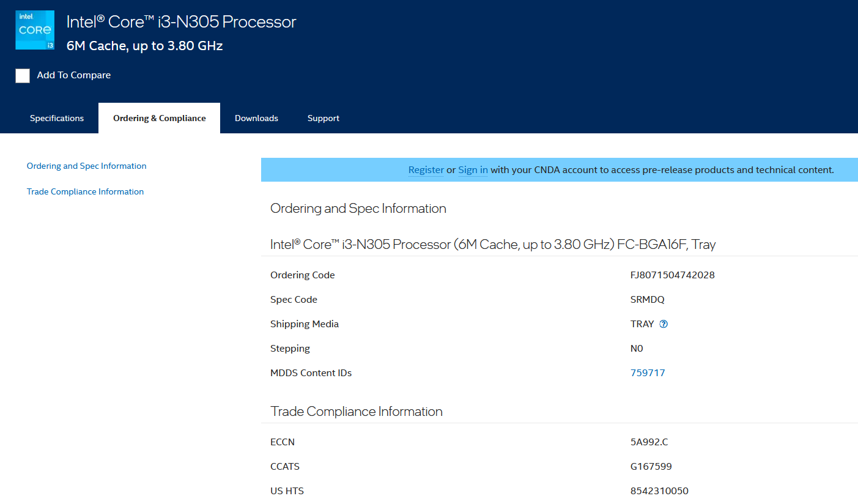The image size is (858, 504).
Task: Open the Downloads tab
Action: pos(256,118)
